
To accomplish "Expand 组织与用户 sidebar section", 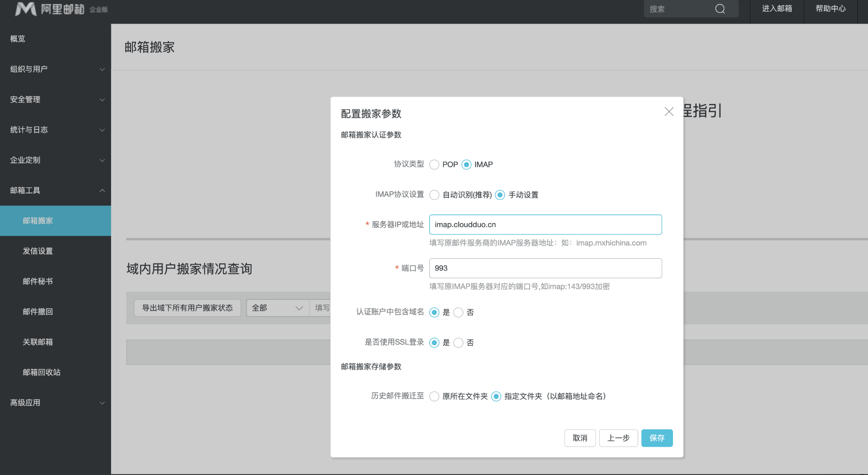I will tap(55, 69).
